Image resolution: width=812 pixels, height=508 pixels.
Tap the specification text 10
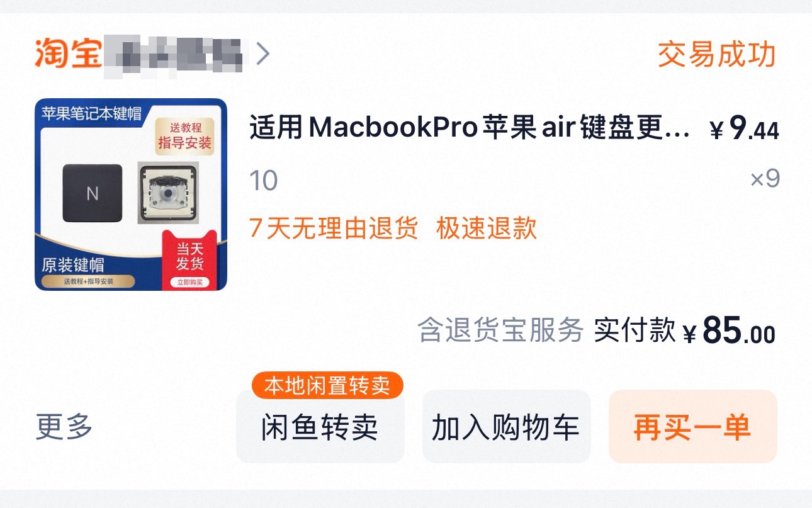pos(264,181)
